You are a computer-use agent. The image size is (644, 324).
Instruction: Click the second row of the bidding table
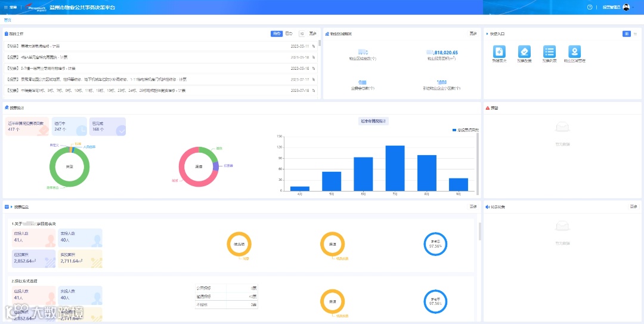click(x=227, y=296)
